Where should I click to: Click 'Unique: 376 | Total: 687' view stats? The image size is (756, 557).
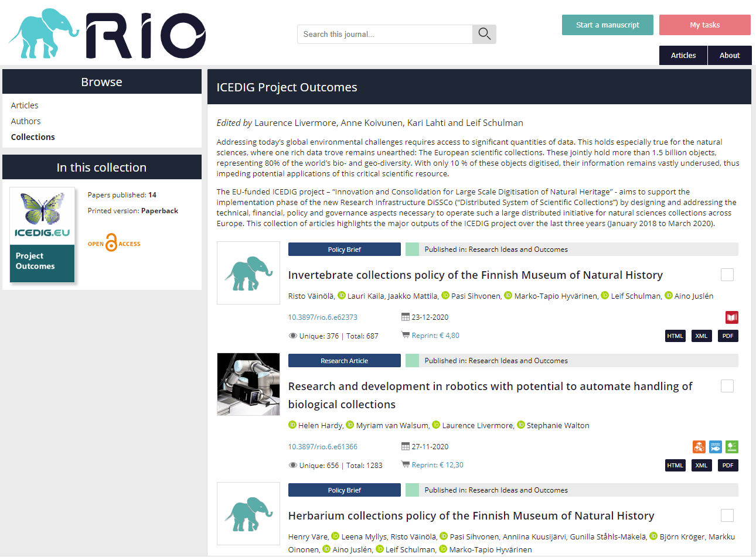[333, 336]
